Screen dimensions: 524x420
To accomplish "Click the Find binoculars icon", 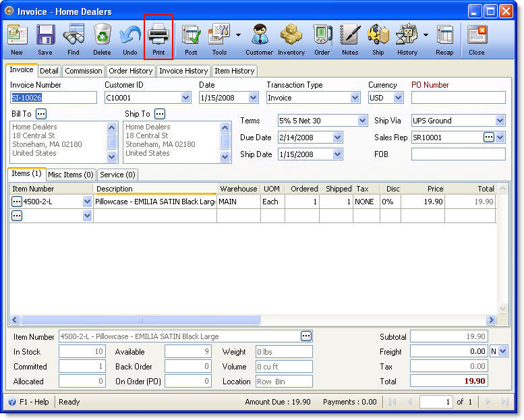I will tap(74, 38).
